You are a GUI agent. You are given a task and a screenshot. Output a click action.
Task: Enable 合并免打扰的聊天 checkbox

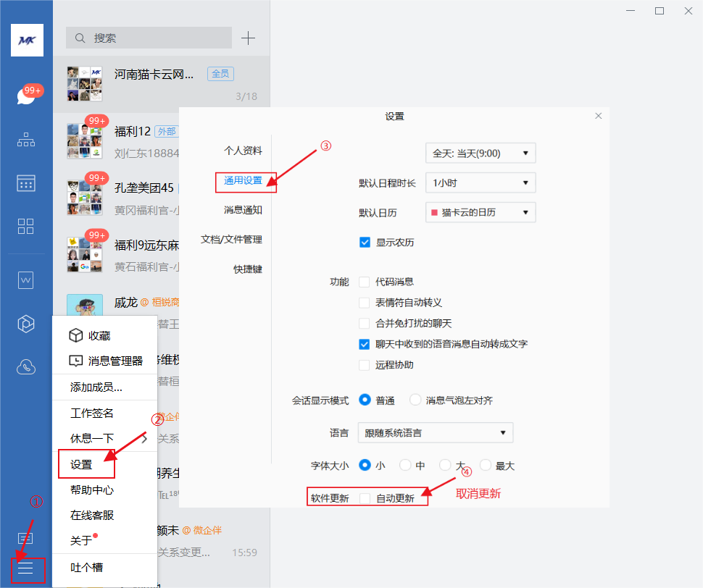(365, 324)
